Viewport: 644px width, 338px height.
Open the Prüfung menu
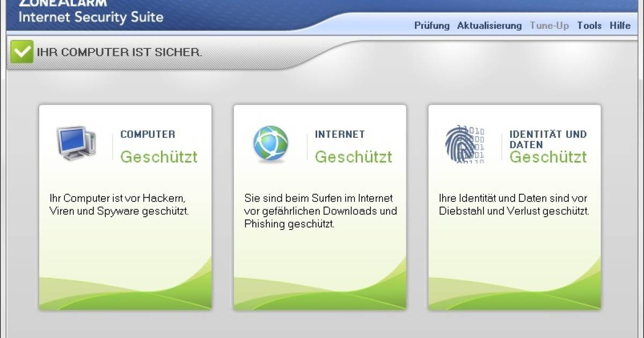431,26
